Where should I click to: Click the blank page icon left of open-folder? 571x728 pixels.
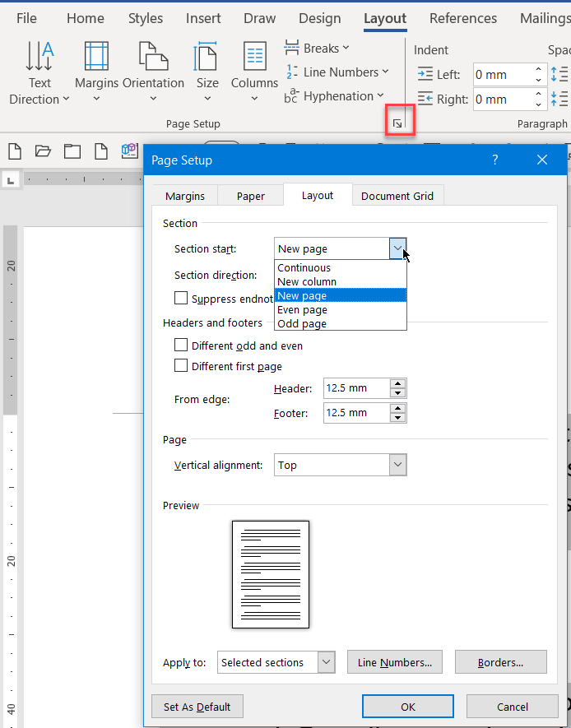pos(14,151)
